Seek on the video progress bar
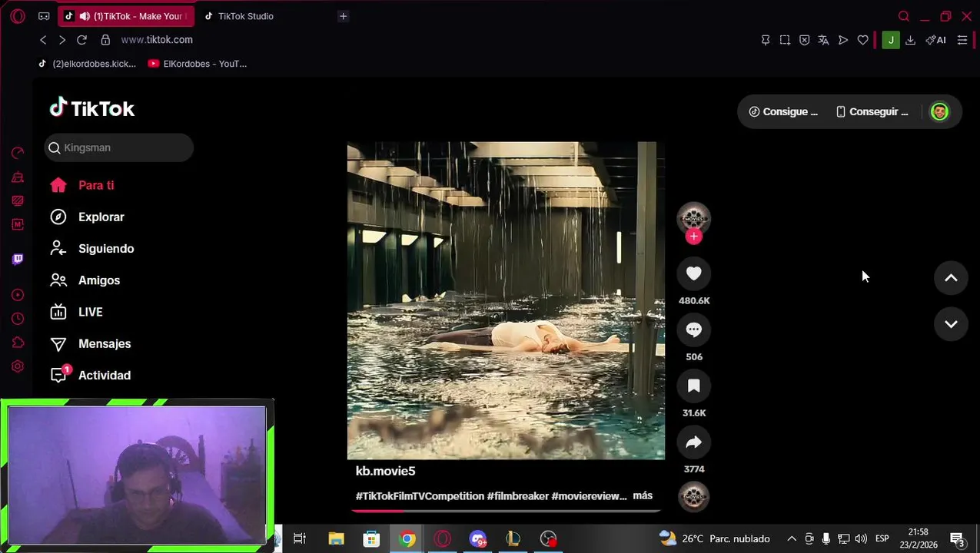The width and height of the screenshot is (980, 553). [506, 510]
